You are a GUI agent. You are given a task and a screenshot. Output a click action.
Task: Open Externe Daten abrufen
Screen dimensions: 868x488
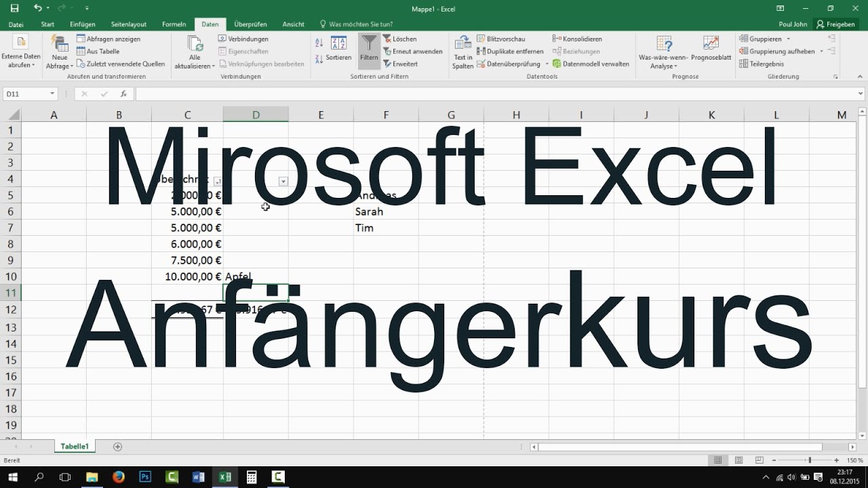[21, 52]
